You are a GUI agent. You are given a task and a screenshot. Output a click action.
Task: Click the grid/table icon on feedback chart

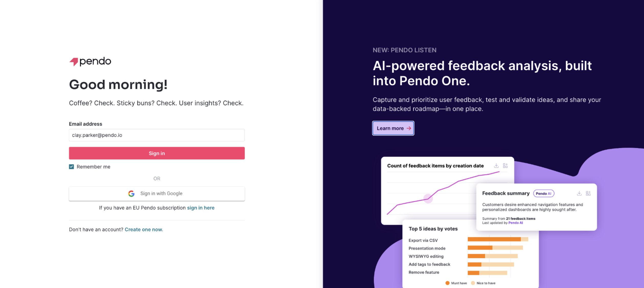505,165
